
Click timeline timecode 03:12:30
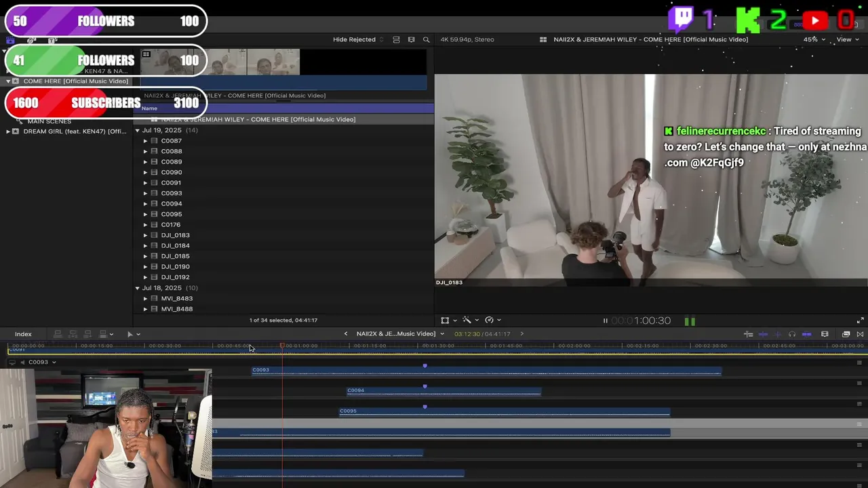467,333
